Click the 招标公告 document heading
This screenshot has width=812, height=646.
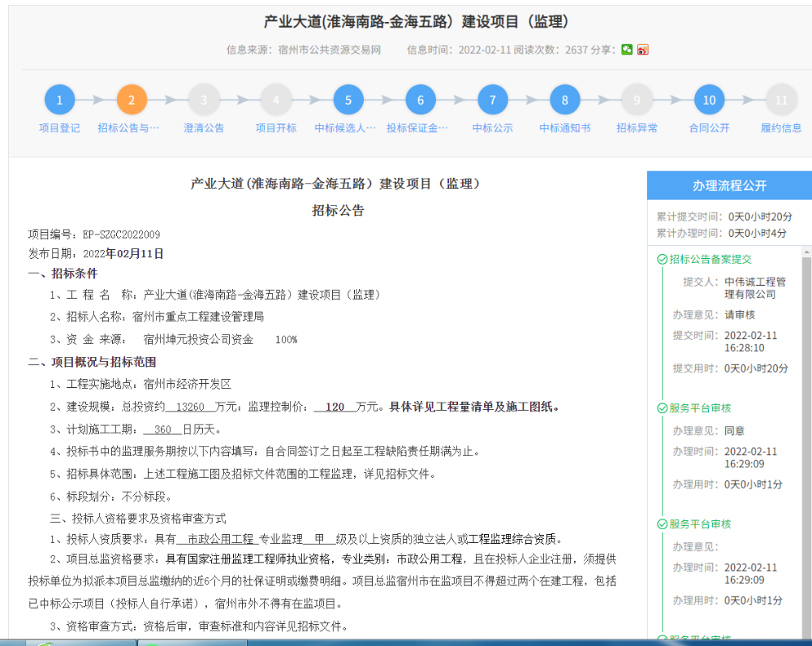pyautogui.click(x=338, y=210)
